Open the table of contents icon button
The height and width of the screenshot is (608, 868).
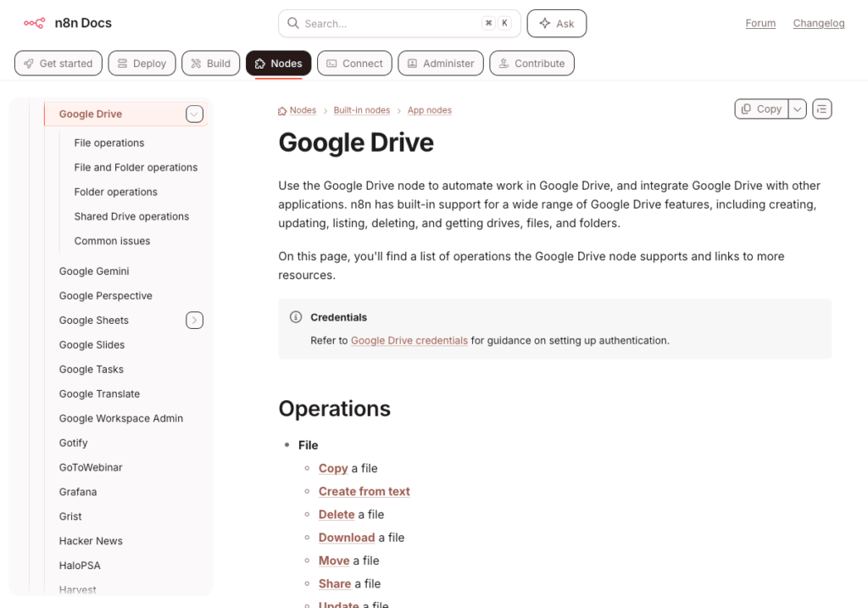click(x=822, y=109)
